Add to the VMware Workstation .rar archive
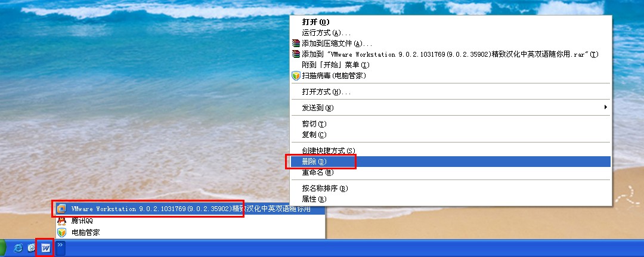Screen dimensions: 644x257 451,54
